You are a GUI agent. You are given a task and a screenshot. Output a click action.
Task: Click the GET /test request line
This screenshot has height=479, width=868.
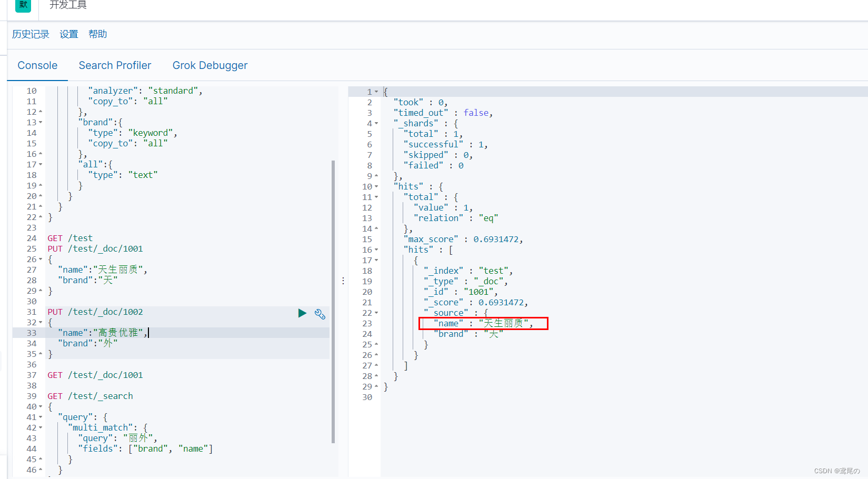point(70,238)
